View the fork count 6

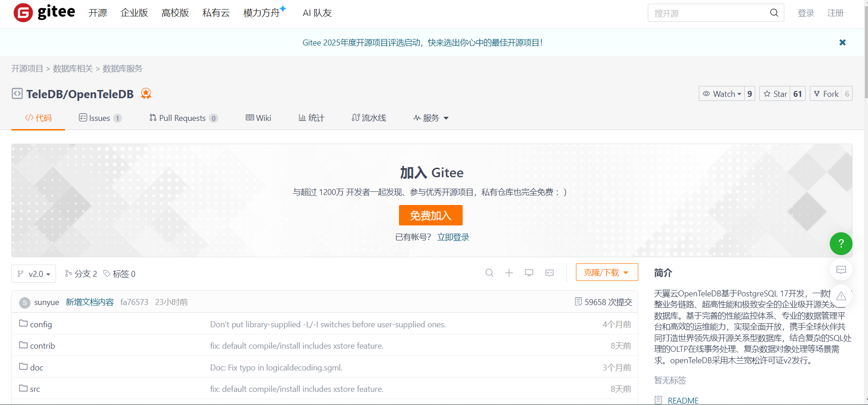(x=847, y=94)
